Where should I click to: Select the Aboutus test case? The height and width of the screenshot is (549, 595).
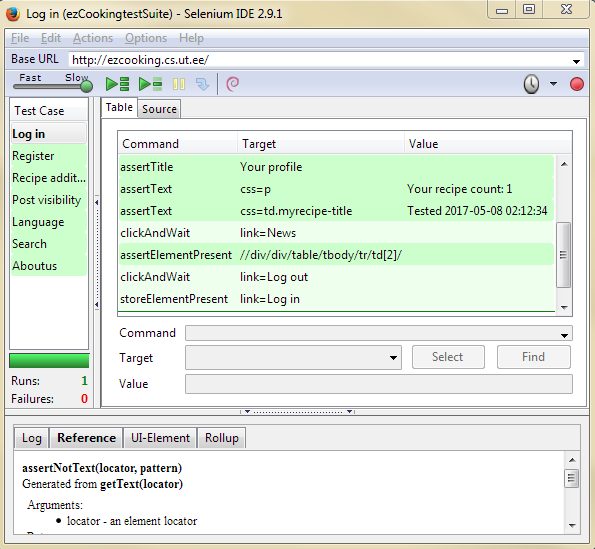(x=49, y=266)
